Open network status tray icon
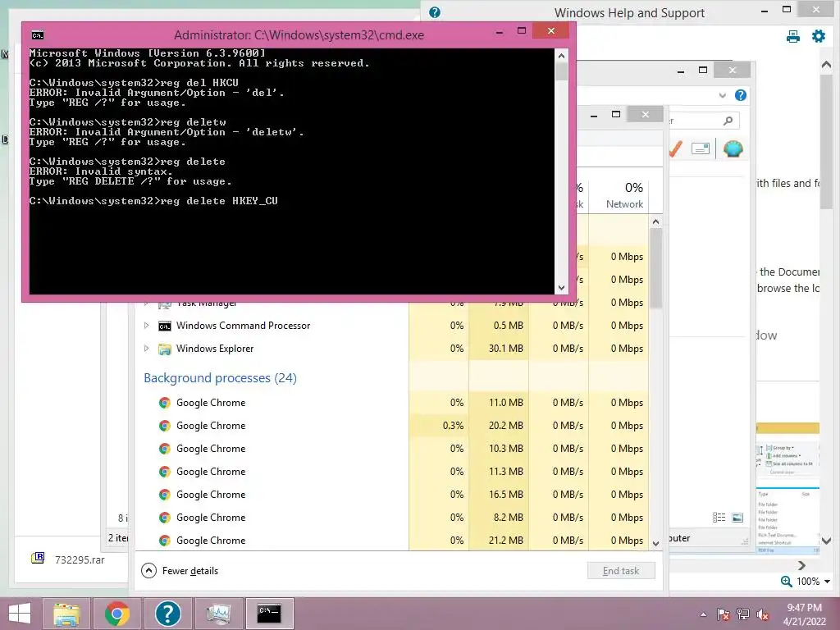 [743, 614]
